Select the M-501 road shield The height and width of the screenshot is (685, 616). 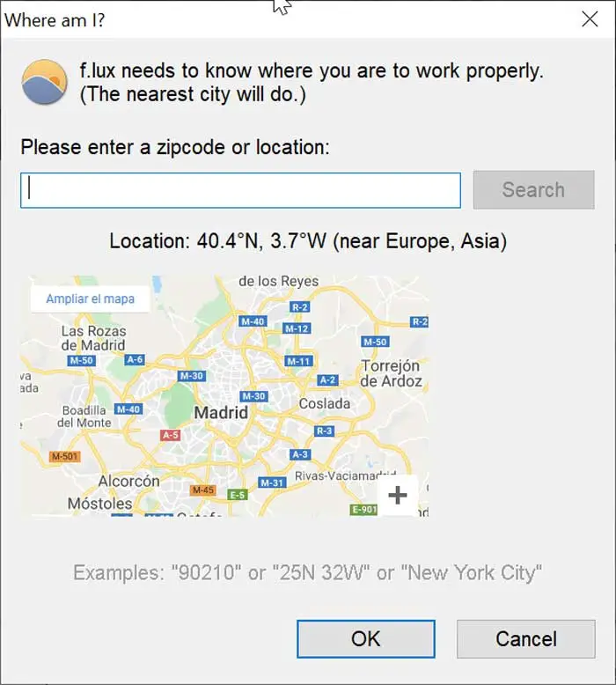point(65,456)
